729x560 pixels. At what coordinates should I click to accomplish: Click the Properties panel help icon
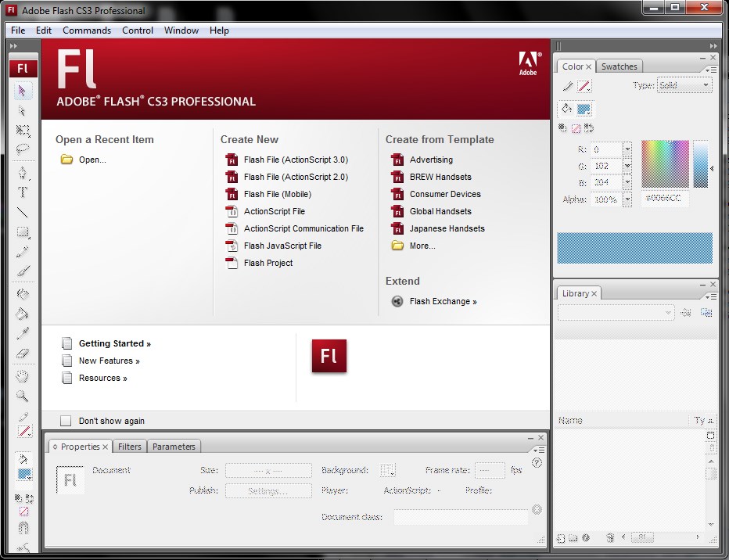pos(537,462)
